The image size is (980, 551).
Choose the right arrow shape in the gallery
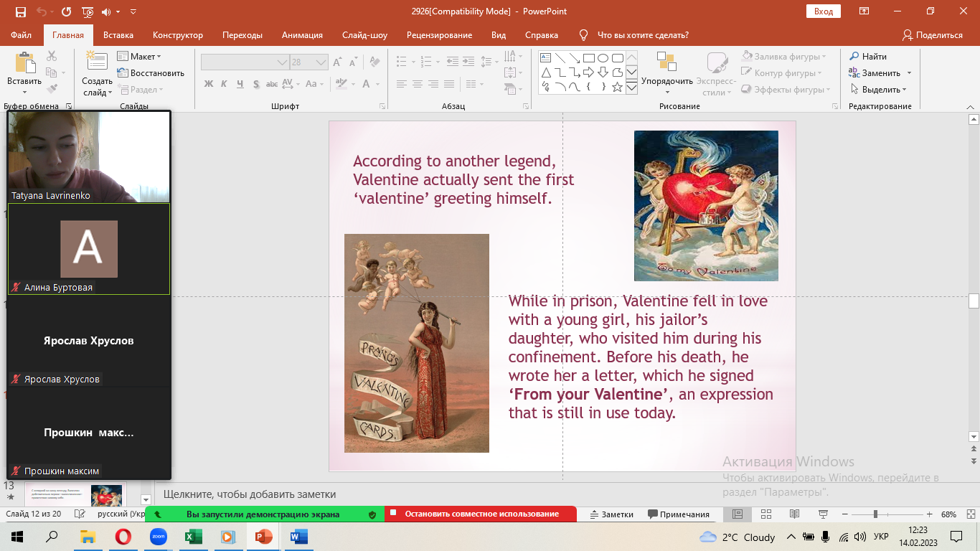(588, 72)
